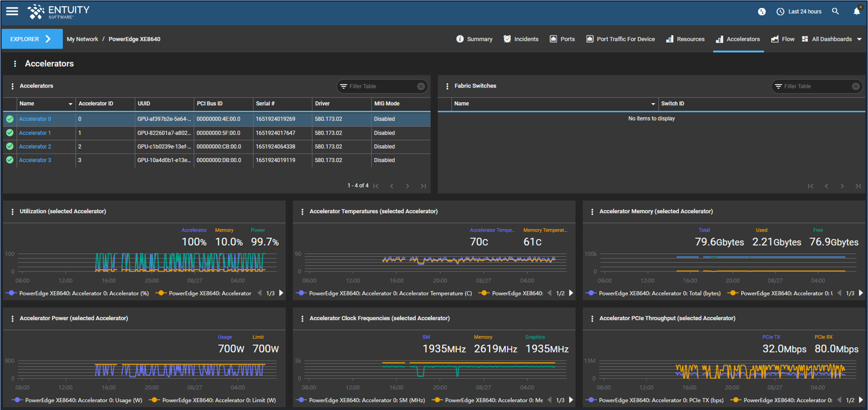
Task: Go to next page in Accelerators table
Action: tap(408, 186)
